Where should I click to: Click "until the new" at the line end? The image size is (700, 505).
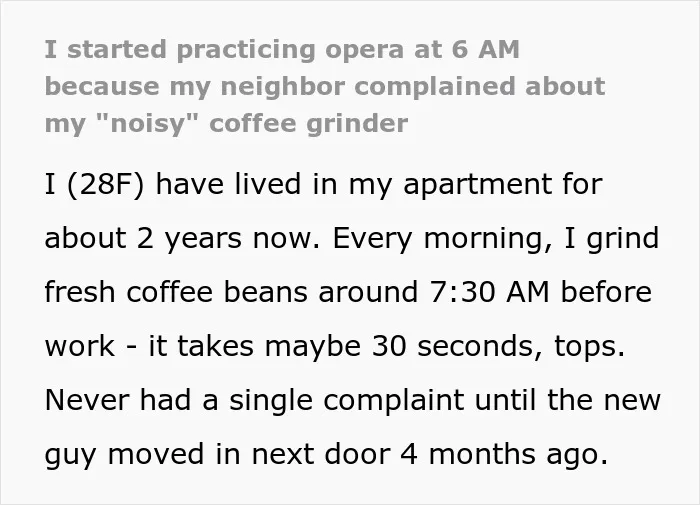pos(567,400)
